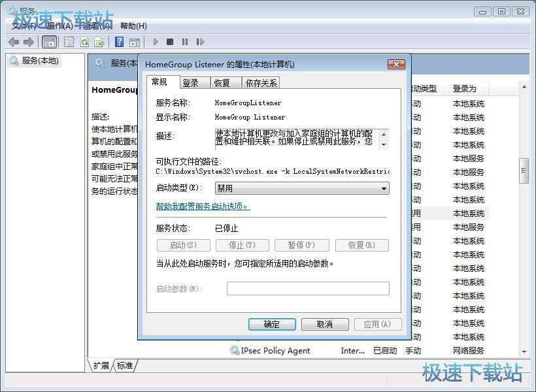The height and width of the screenshot is (392, 536).
Task: Click the services list scrollbar thumb
Action: 524,171
